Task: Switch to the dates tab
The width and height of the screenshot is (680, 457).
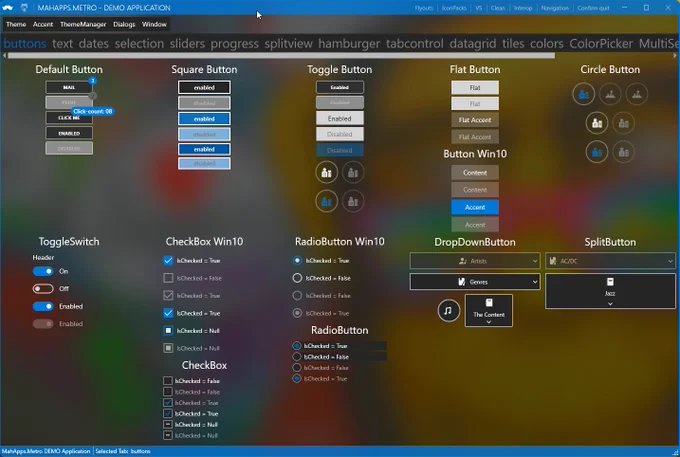Action: tap(94, 44)
